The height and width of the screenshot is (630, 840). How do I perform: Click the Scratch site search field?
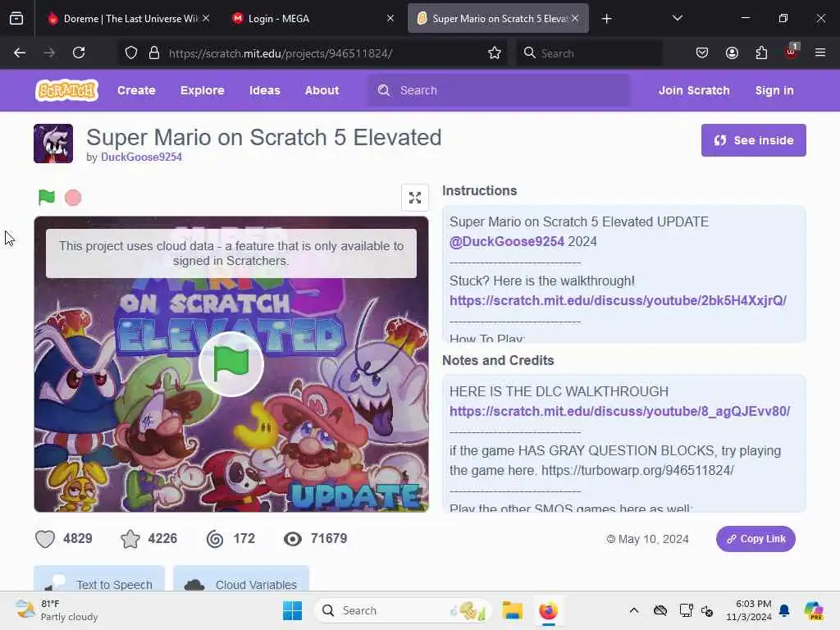498,90
